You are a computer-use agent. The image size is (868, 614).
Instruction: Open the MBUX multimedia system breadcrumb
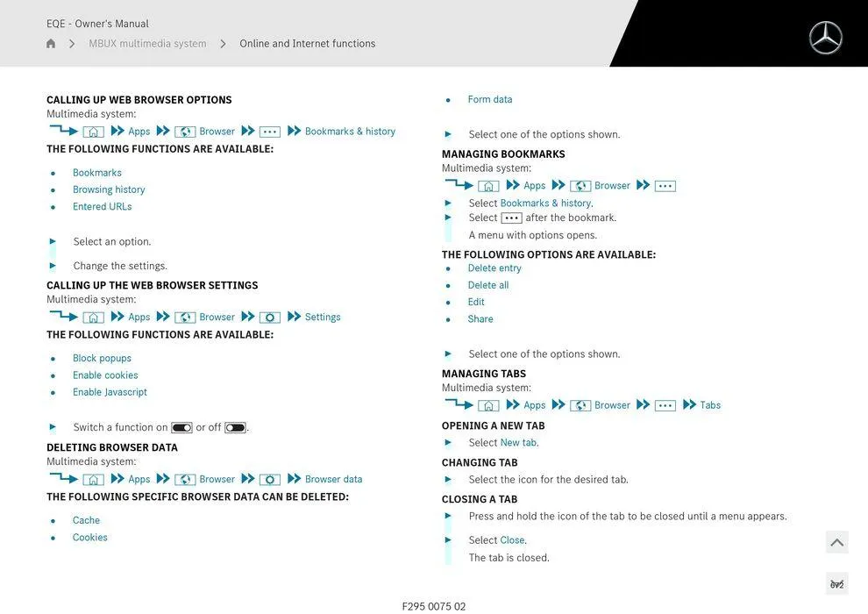pyautogui.click(x=147, y=44)
